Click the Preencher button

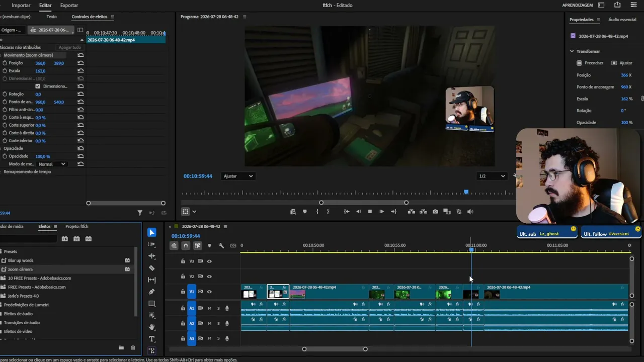[590, 63]
